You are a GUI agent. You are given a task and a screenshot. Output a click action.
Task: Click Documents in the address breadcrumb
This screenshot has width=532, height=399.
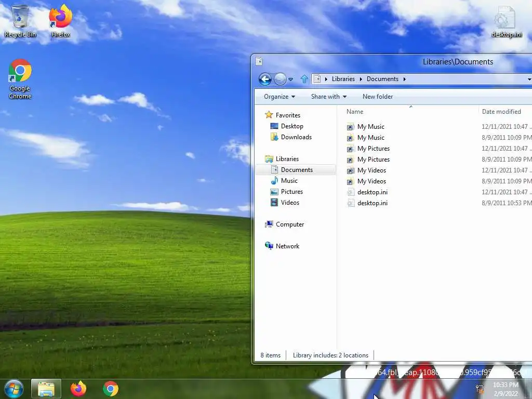coord(382,79)
